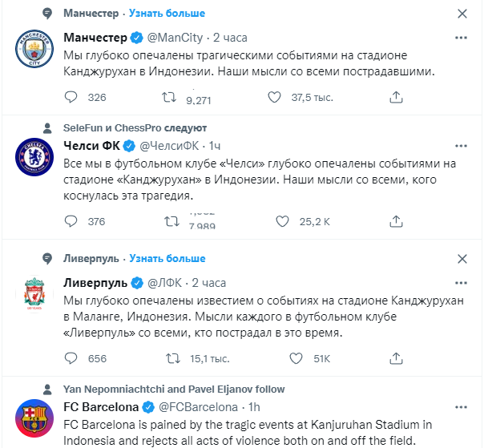This screenshot has width=484, height=448.
Task: Retweet the Liverpool tweet
Action: point(170,358)
